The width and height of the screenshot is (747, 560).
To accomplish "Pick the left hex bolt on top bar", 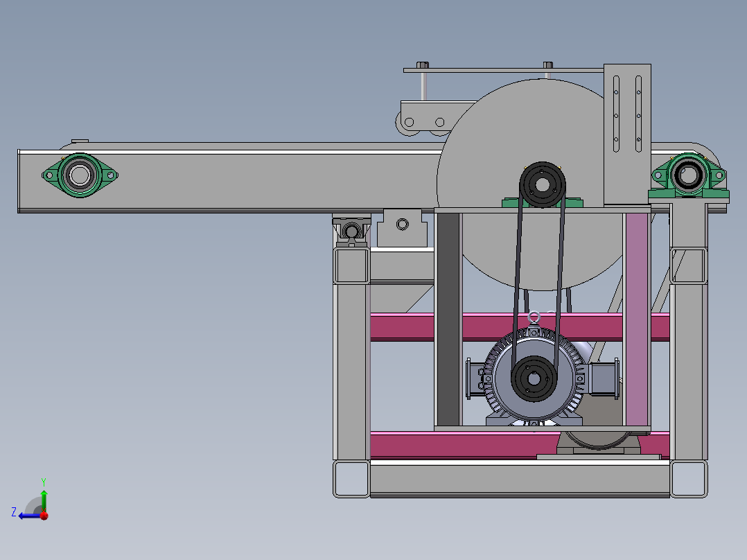I will [x=423, y=65].
